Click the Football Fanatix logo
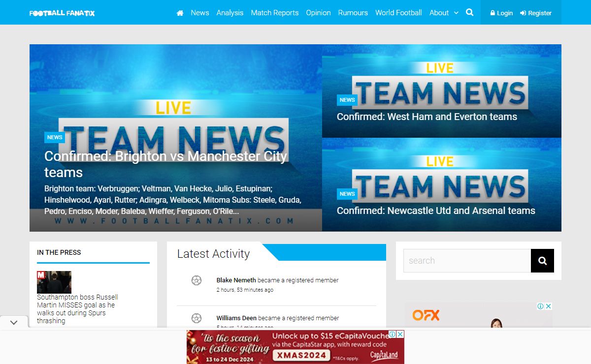591x364 pixels. pyautogui.click(x=62, y=13)
